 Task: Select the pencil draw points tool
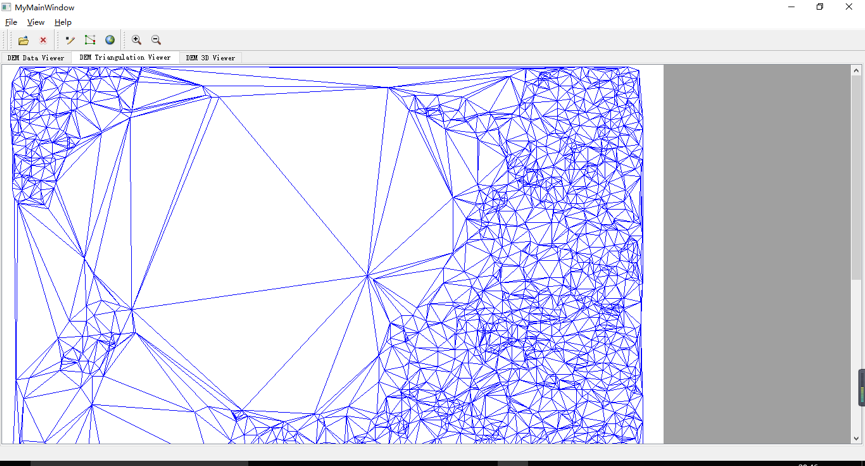point(70,40)
